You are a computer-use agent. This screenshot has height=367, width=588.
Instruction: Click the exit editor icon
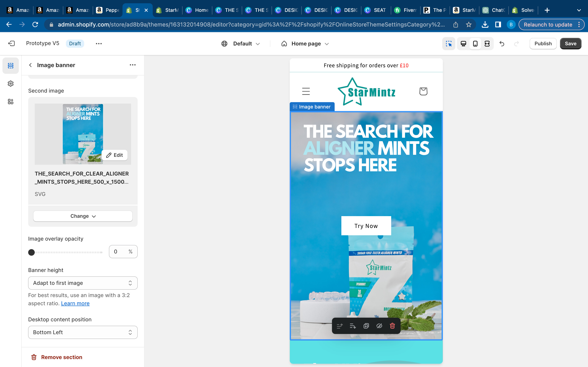tap(11, 43)
